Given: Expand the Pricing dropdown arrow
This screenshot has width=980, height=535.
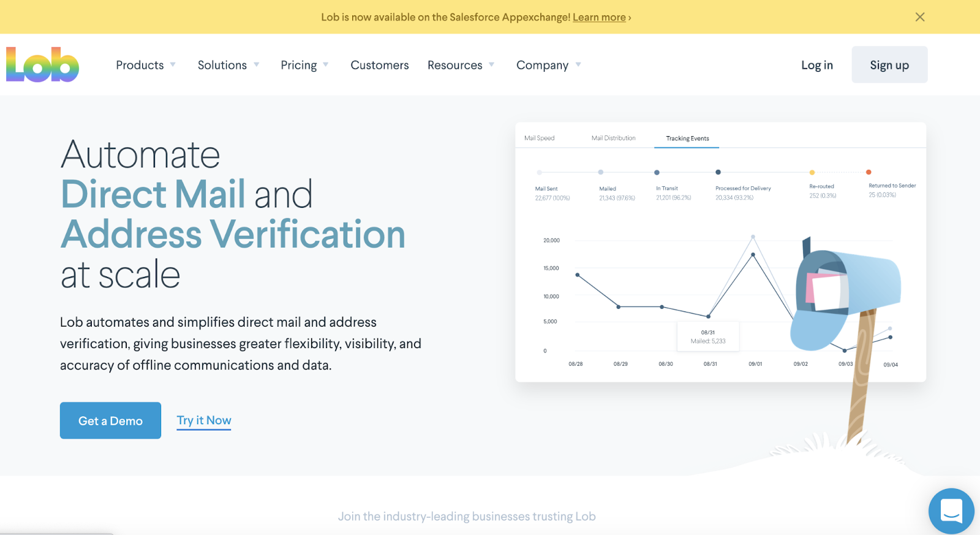Looking at the screenshot, I should click(x=326, y=64).
